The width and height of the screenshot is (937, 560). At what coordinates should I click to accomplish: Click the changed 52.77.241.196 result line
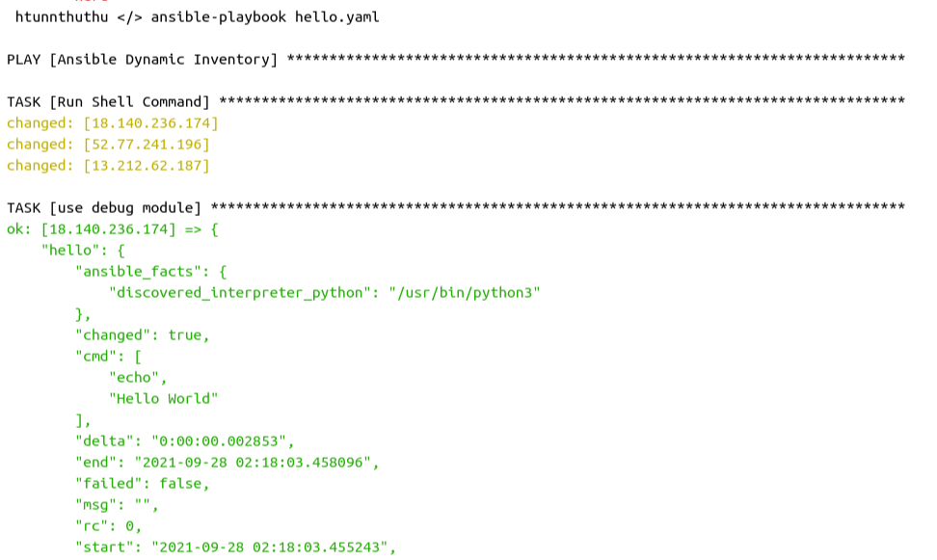point(108,145)
